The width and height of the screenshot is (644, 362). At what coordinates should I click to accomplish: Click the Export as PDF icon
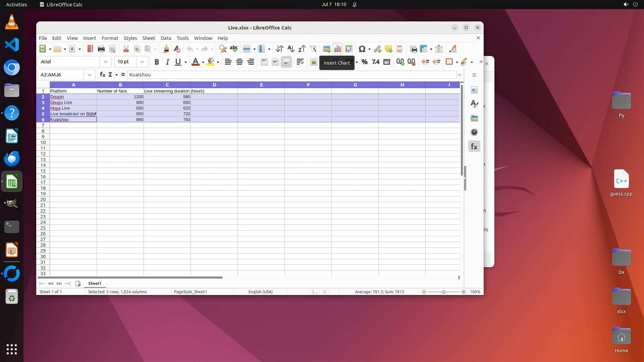pyautogui.click(x=90, y=49)
